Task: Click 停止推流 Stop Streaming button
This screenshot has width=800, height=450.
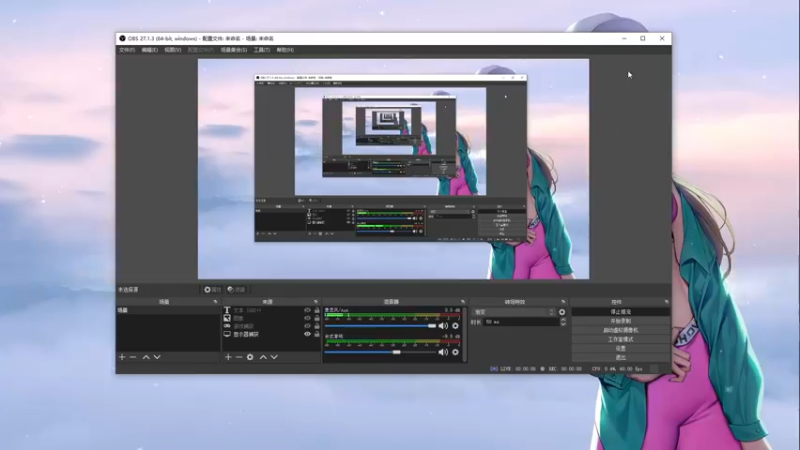Action: pos(620,312)
